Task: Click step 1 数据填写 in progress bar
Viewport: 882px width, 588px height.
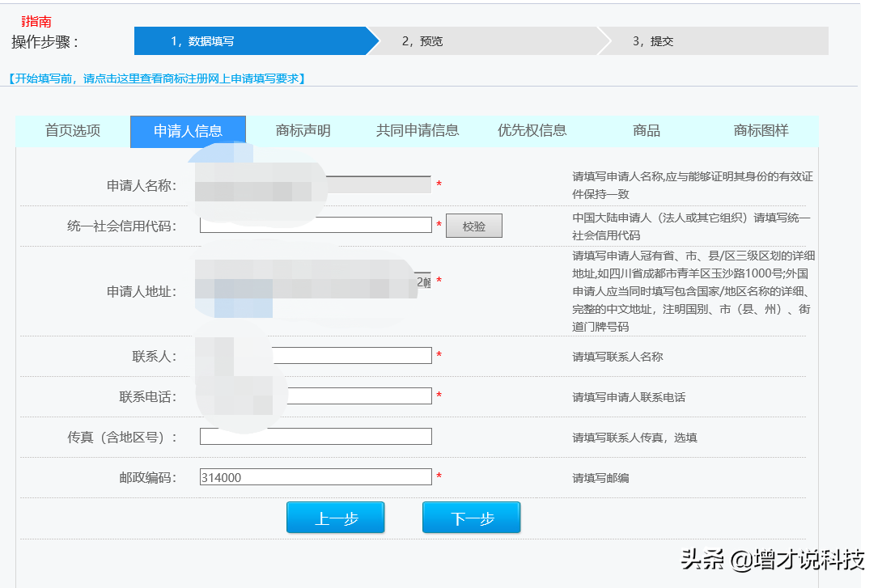Action: (x=251, y=41)
